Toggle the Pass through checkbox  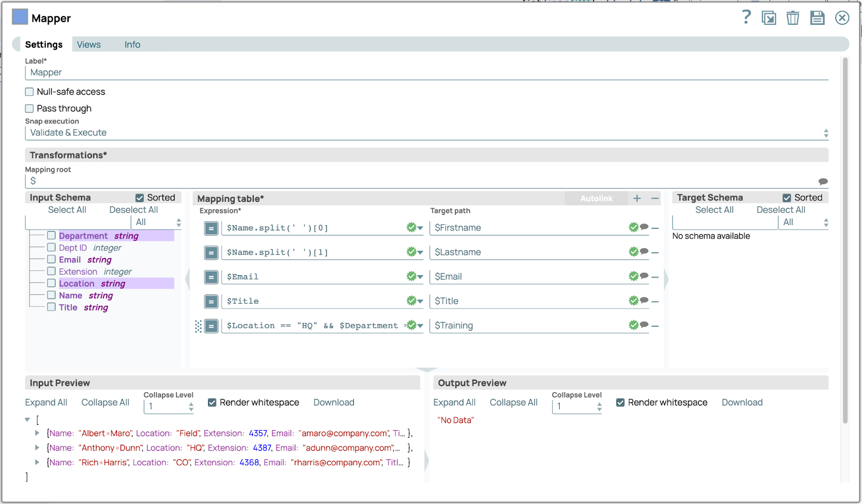(x=30, y=109)
